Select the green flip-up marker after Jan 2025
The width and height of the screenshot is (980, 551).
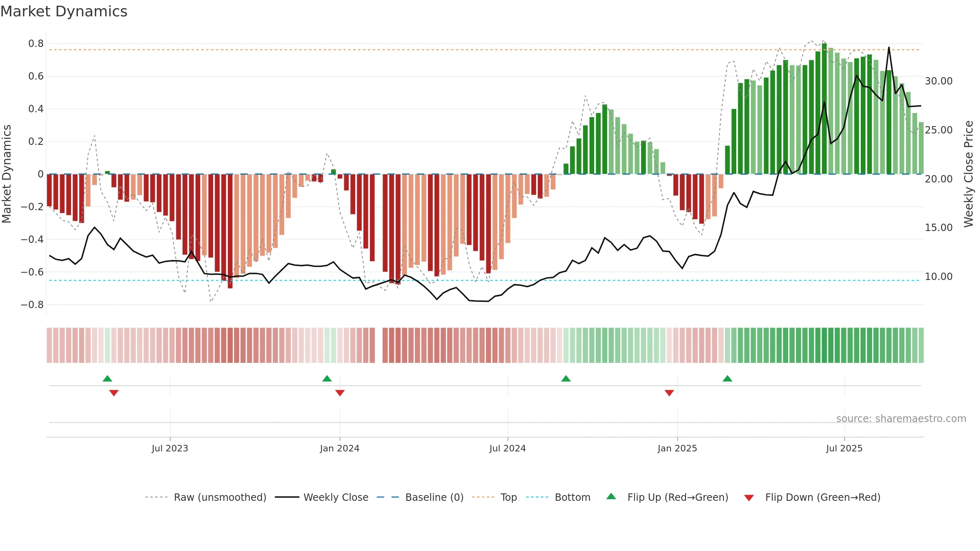click(727, 378)
